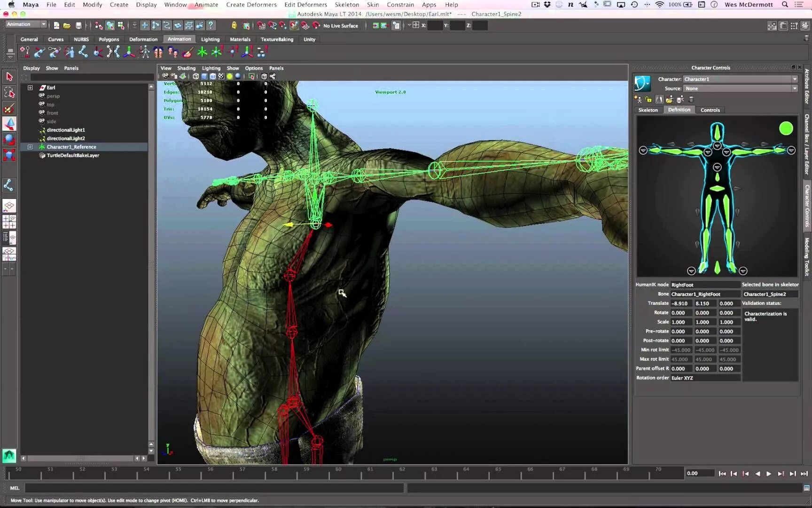Open the Attribute Editor side tab
Viewport: 812px width, 508px height.
[x=807, y=86]
